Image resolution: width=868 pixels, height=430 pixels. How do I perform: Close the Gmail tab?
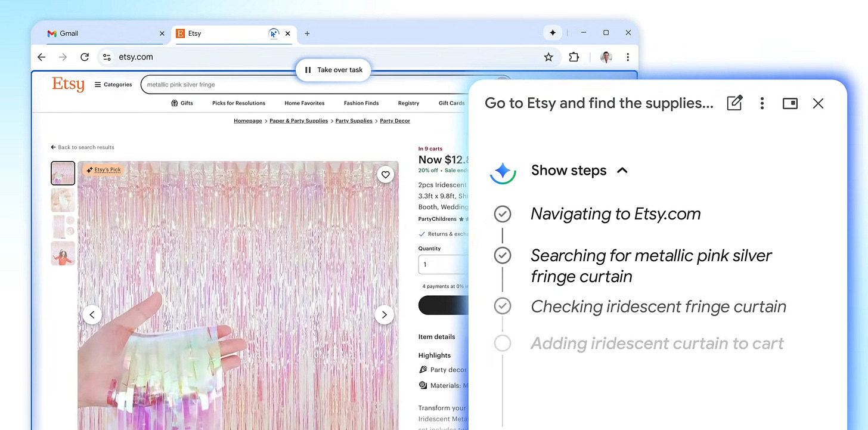(x=162, y=33)
